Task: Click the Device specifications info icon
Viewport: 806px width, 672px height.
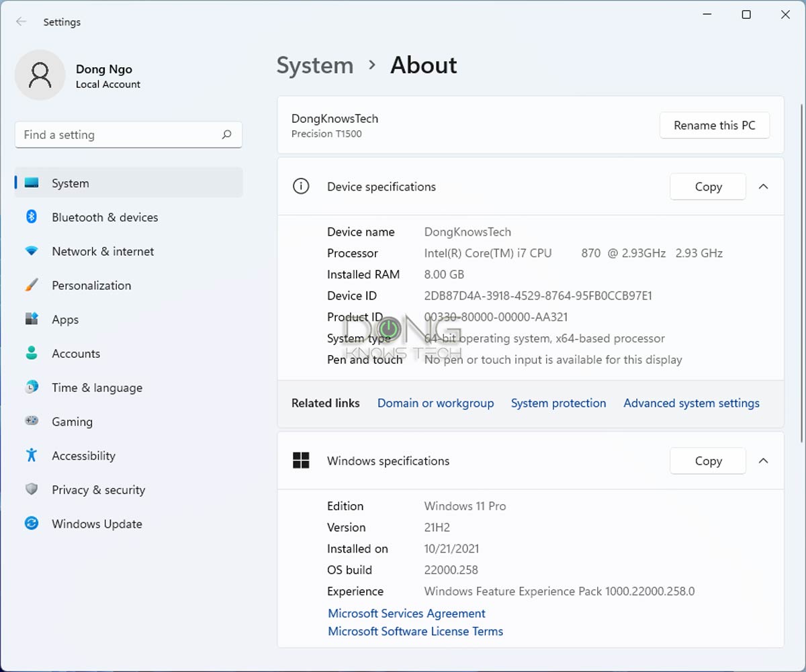Action: [x=301, y=187]
